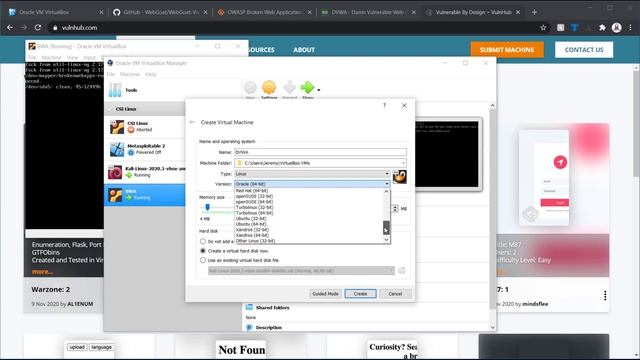This screenshot has height=360, width=640.
Task: Open the Show button dropdown arrow
Action: coord(319,90)
